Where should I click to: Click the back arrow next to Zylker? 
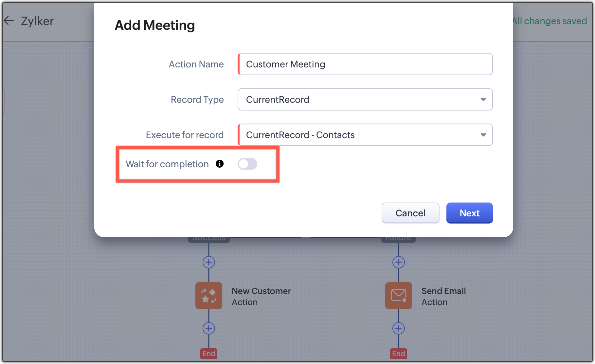[9, 21]
